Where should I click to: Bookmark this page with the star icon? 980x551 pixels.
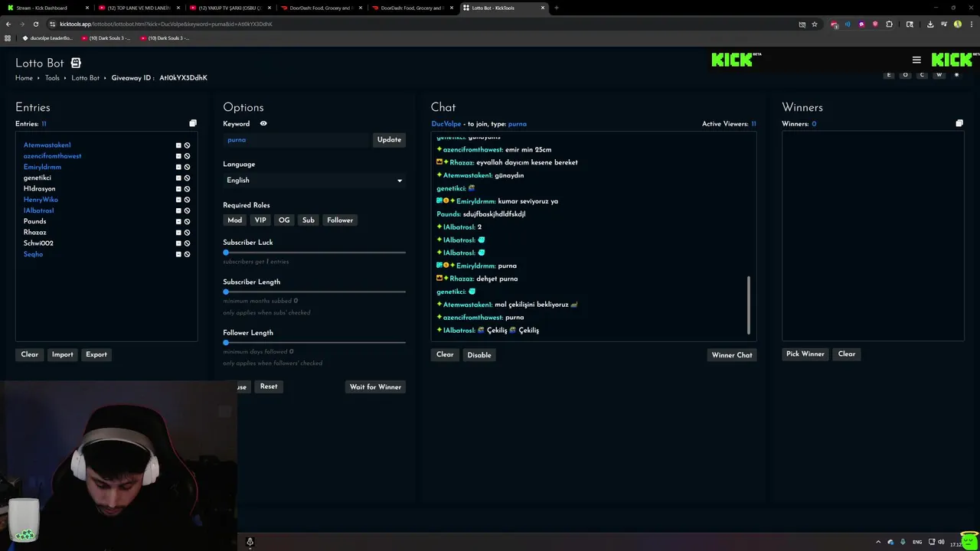coord(815,24)
